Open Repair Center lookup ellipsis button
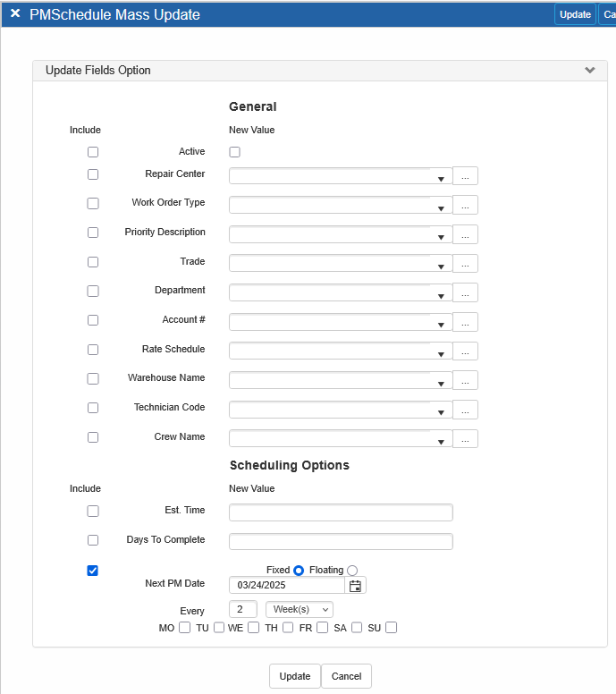Screen dimensions: 616x694 [465, 175]
